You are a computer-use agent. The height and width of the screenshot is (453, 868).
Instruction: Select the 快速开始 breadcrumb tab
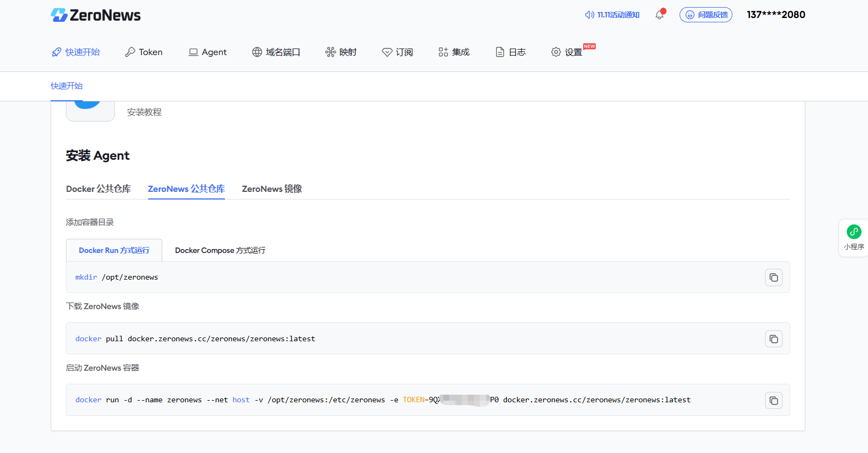66,86
